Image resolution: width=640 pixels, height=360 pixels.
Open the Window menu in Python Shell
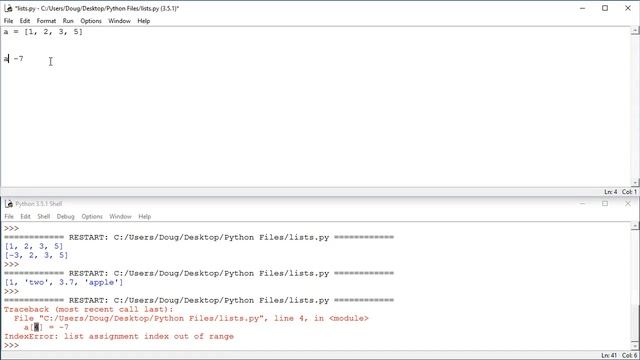[x=120, y=216]
